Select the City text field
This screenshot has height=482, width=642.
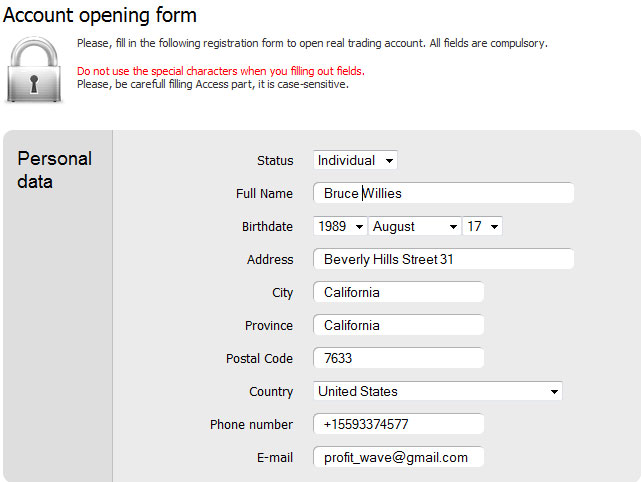point(398,292)
